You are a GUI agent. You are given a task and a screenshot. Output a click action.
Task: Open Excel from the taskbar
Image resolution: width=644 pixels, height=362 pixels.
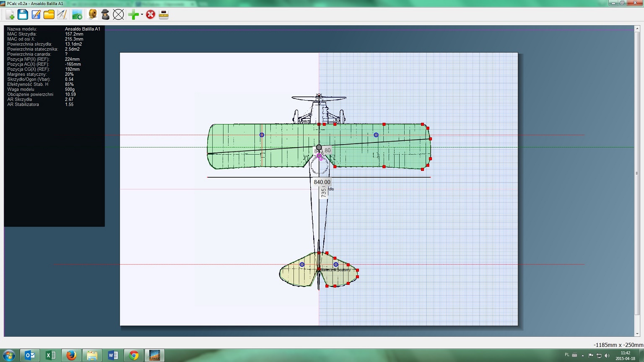coord(51,355)
